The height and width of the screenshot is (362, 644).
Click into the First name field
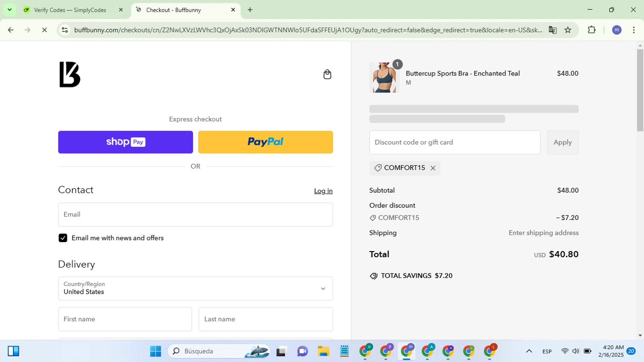click(125, 319)
